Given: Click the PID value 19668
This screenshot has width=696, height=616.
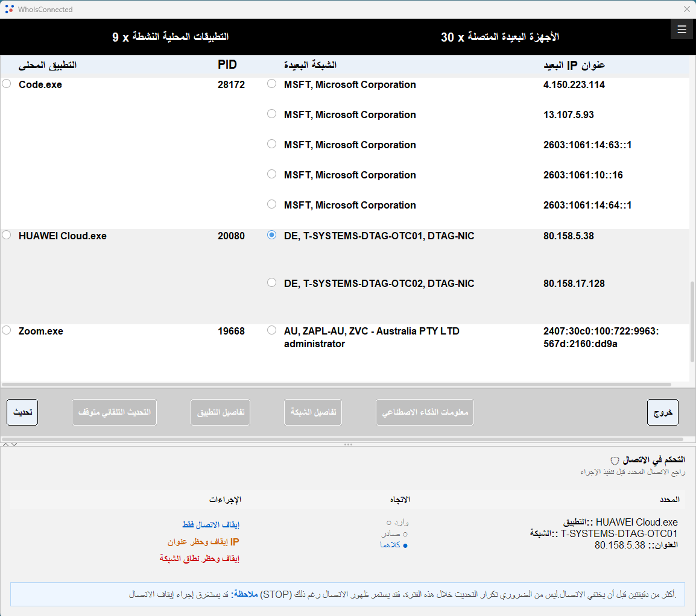Looking at the screenshot, I should [x=231, y=332].
